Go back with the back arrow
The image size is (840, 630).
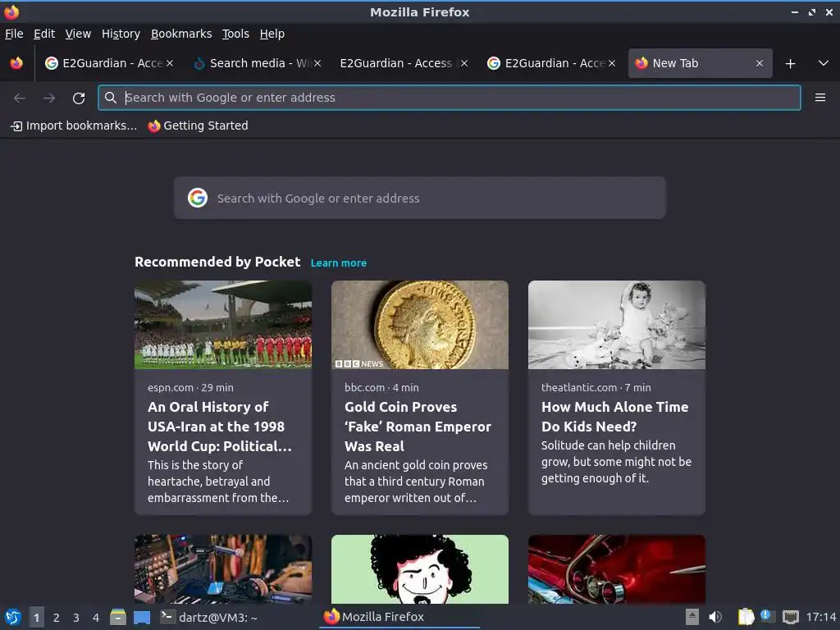20,98
